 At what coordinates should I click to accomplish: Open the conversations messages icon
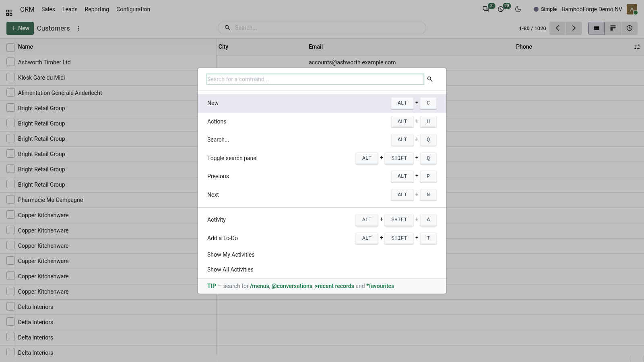(x=486, y=9)
